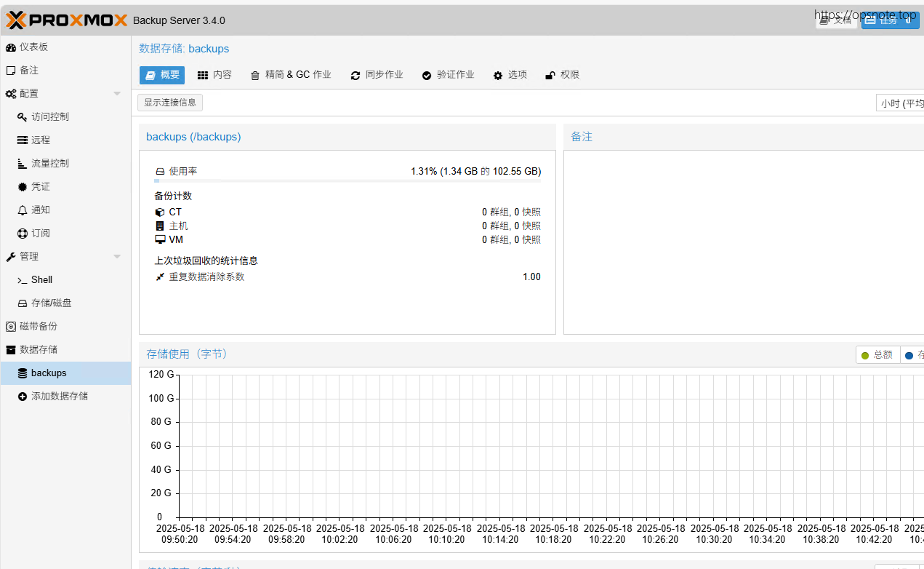This screenshot has width=924, height=569.
Task: Click the Proxmox logo
Action: click(66, 20)
